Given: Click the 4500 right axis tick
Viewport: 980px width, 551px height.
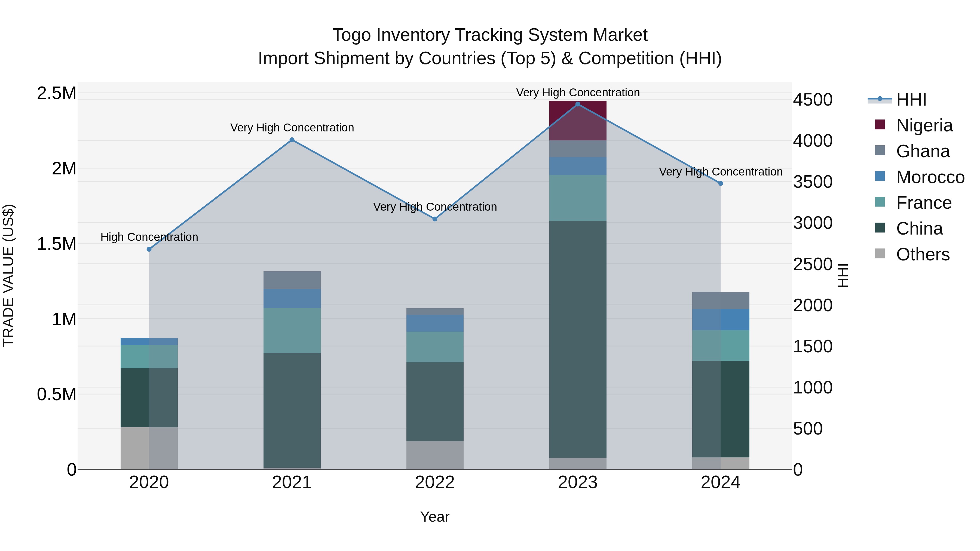Looking at the screenshot, I should point(813,100).
